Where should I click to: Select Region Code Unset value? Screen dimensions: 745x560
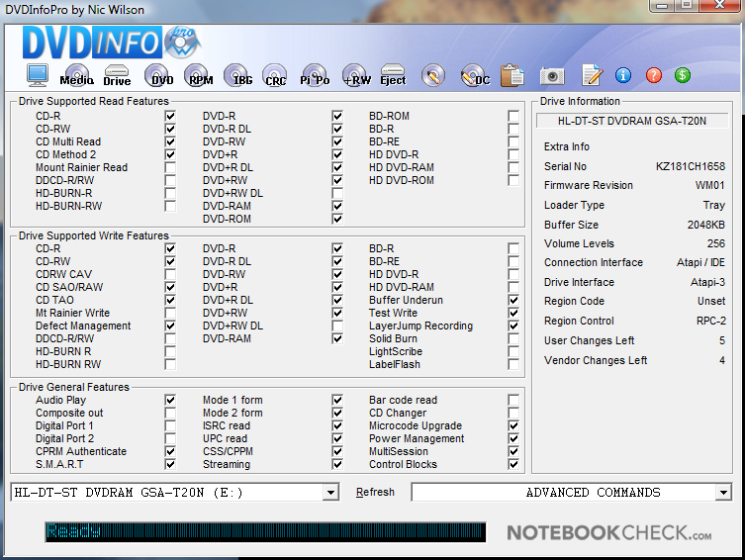pos(711,301)
